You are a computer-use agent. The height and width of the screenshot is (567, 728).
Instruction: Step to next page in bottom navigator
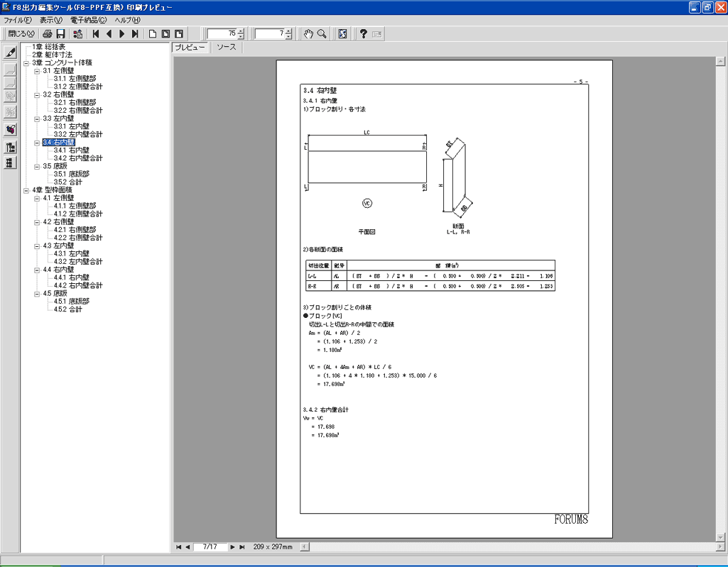click(x=233, y=547)
